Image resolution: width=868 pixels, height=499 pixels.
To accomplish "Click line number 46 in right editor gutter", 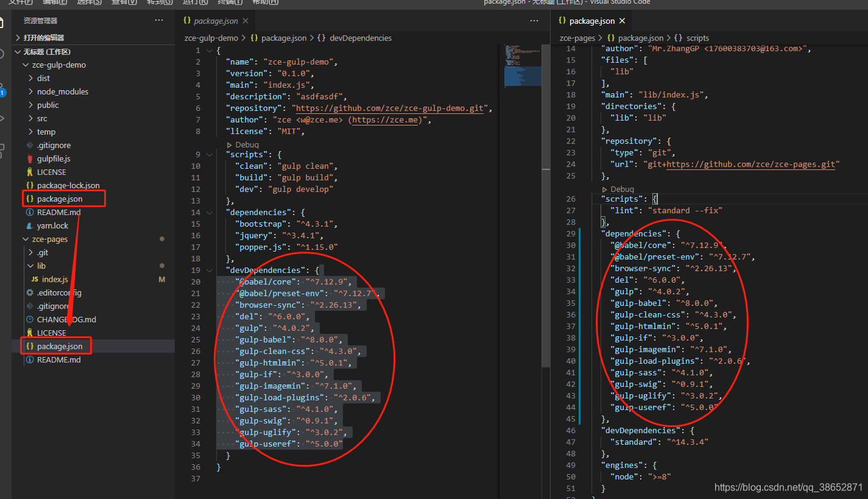I will pyautogui.click(x=570, y=430).
